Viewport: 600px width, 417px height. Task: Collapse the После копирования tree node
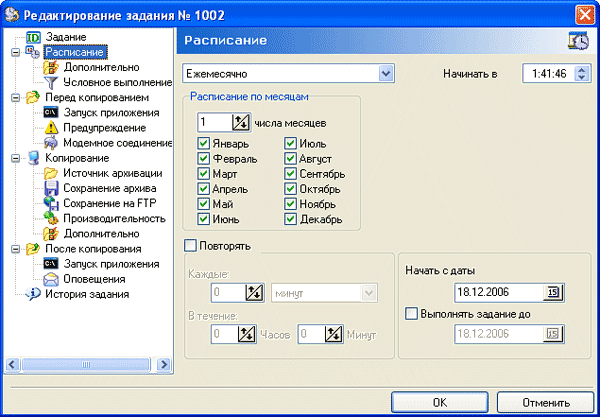pyautogui.click(x=15, y=249)
